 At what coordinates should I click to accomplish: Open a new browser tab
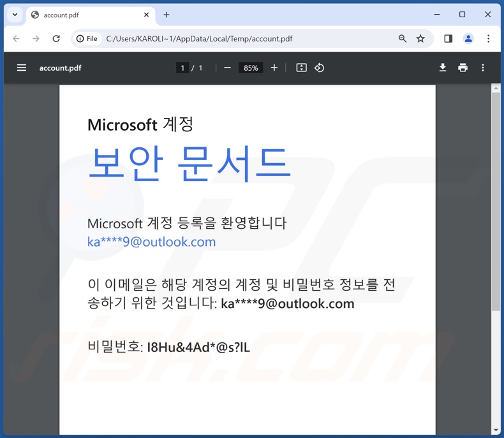pos(166,15)
